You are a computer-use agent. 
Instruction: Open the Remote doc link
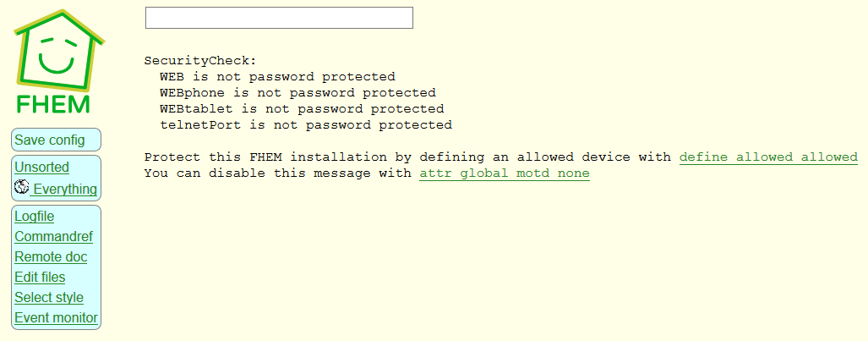pyautogui.click(x=51, y=257)
